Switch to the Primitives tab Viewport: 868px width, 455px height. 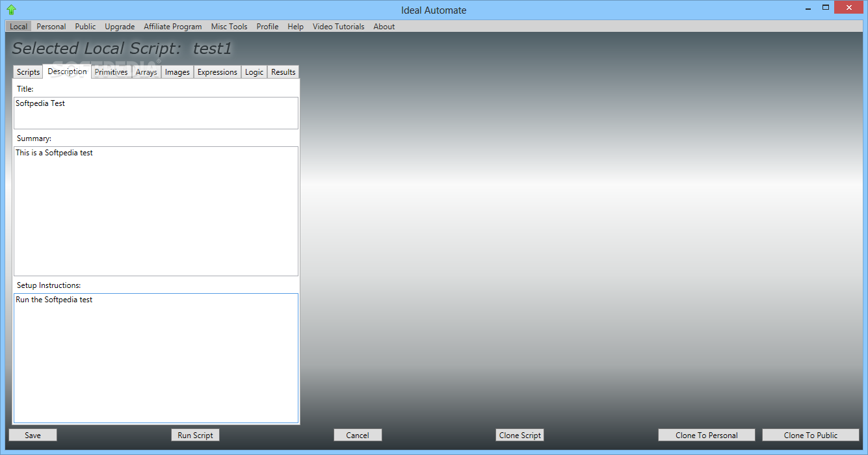(111, 72)
